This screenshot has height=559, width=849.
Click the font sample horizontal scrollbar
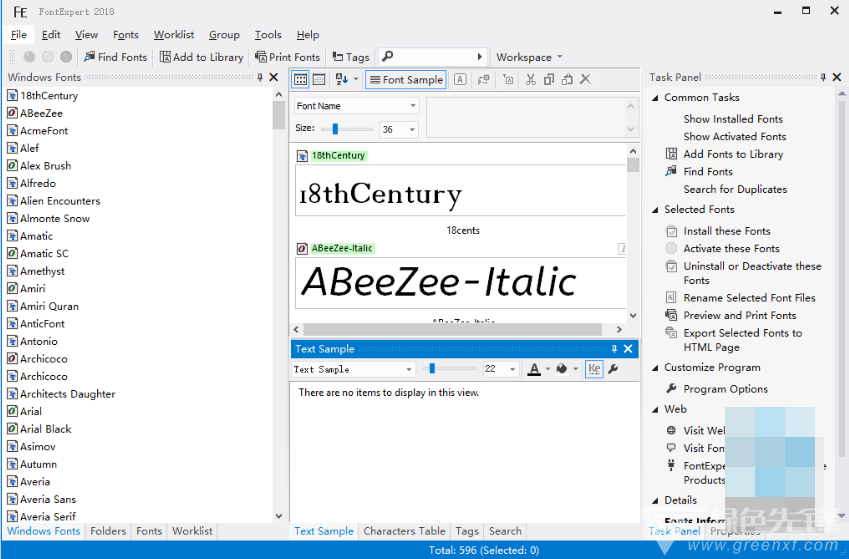[453, 329]
